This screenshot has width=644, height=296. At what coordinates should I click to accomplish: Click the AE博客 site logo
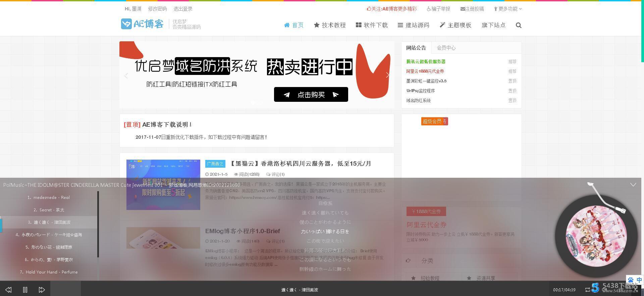[143, 24]
